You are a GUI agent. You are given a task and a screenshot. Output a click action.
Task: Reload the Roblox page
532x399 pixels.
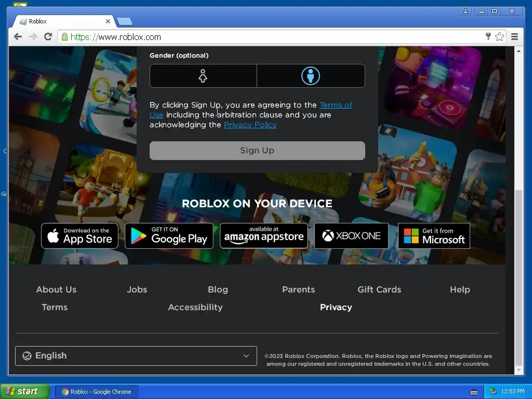click(x=48, y=37)
